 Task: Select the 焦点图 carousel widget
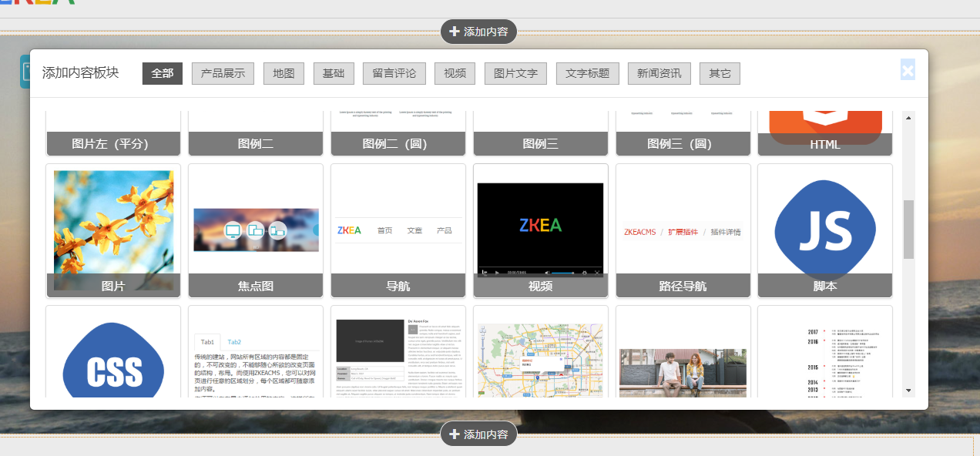point(256,230)
